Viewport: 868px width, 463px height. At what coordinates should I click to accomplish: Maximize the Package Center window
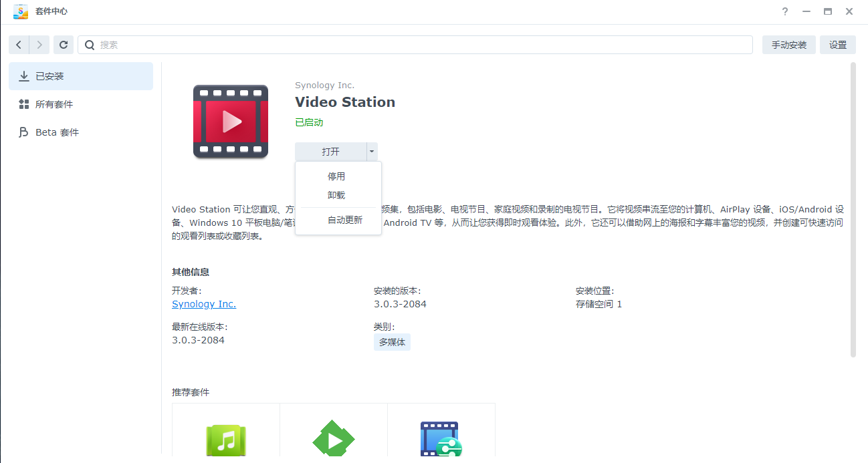(828, 11)
